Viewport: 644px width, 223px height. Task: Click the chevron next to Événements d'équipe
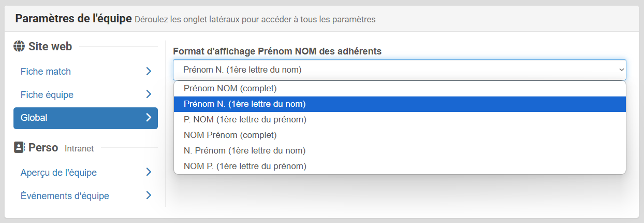pyautogui.click(x=149, y=196)
